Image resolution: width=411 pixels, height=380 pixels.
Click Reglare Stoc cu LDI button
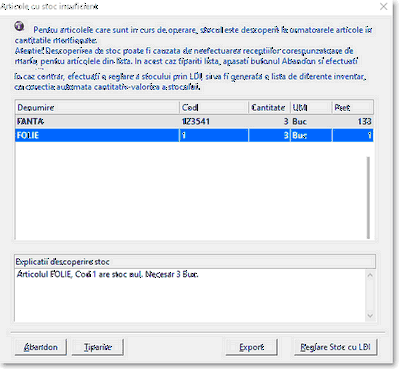click(x=335, y=347)
